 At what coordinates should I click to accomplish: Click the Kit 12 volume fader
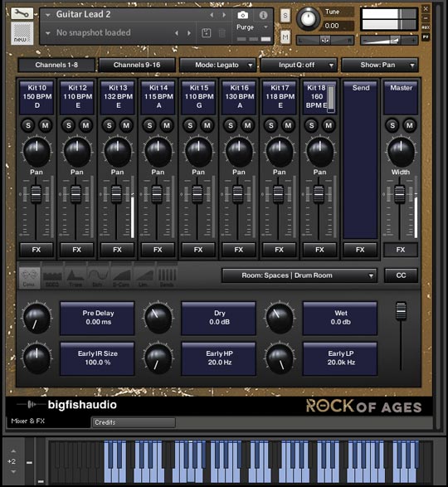76,194
